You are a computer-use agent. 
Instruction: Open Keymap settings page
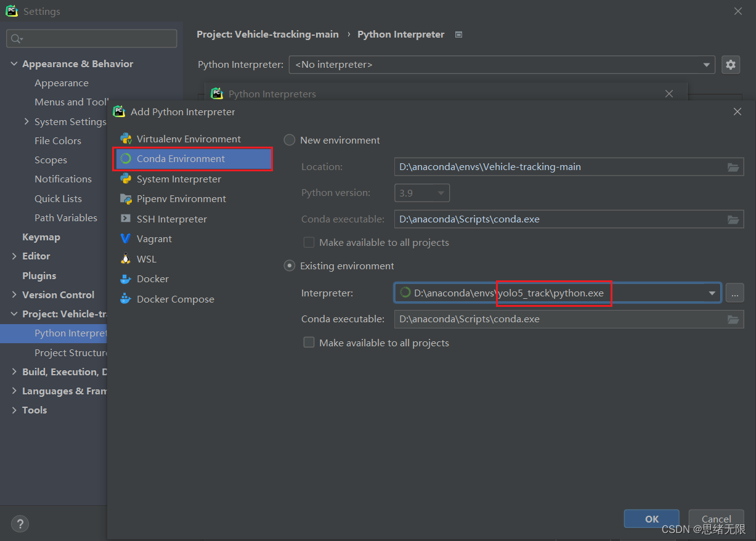41,237
